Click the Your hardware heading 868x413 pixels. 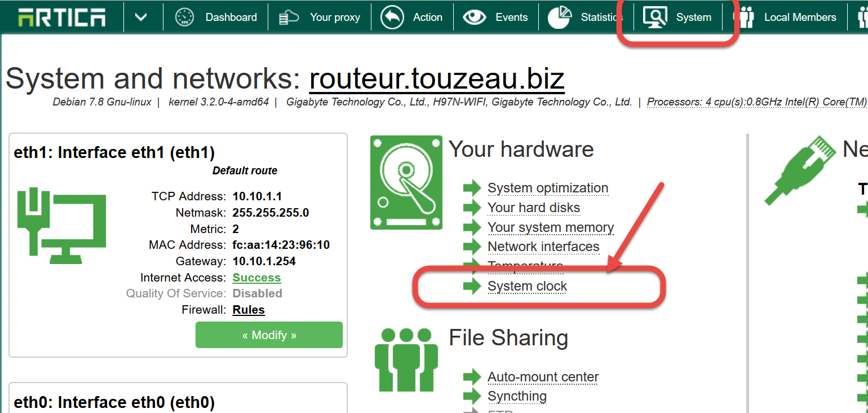[x=521, y=149]
